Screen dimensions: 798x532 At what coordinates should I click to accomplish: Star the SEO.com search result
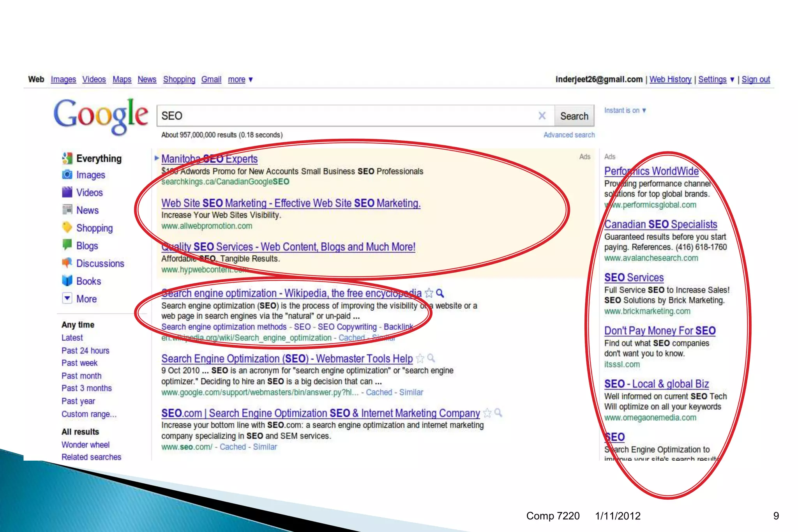487,413
